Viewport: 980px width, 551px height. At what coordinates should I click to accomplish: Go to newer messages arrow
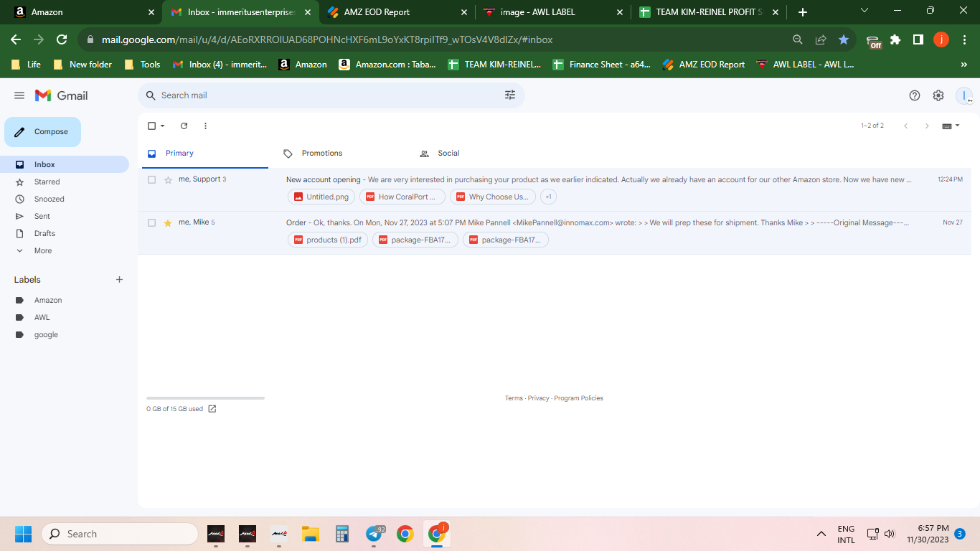[906, 126]
